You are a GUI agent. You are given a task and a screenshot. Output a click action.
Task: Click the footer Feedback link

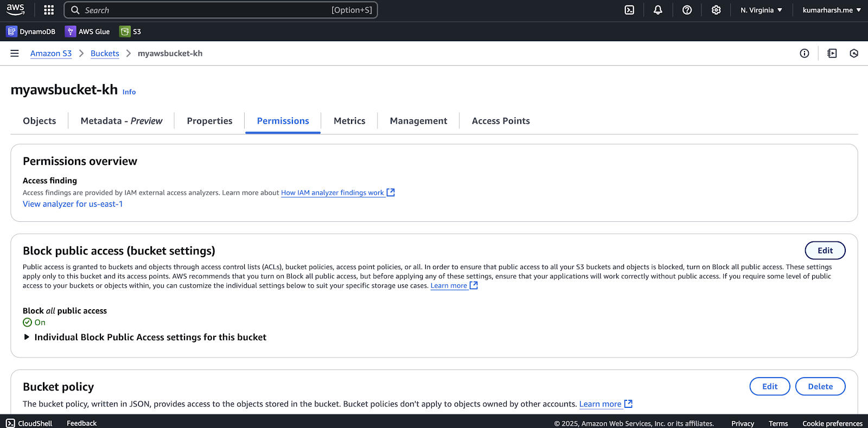(81, 423)
